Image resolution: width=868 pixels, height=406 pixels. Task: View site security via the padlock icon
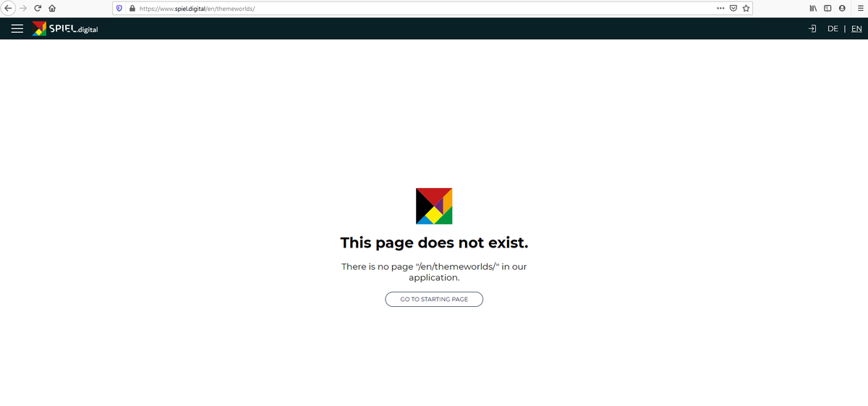pos(132,9)
